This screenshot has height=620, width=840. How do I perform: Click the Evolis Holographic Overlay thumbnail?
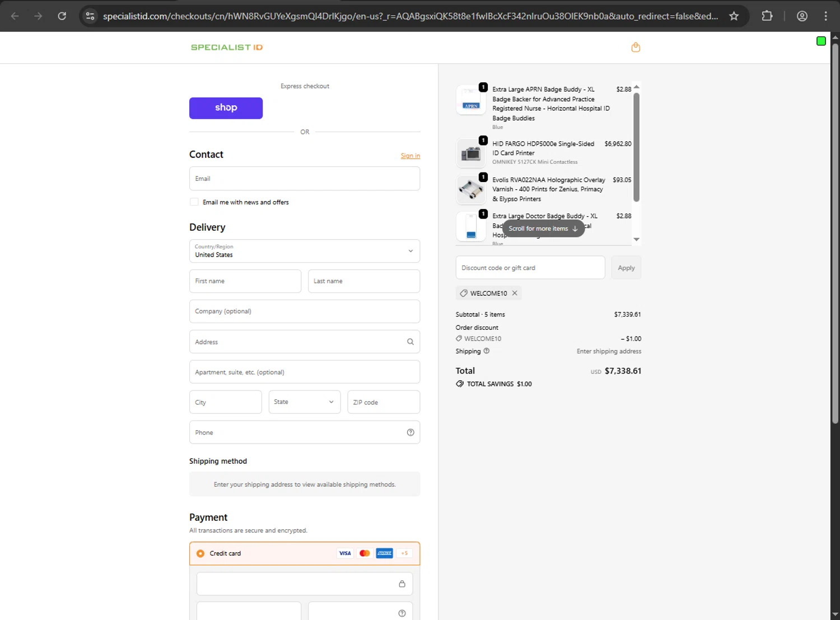[471, 190]
